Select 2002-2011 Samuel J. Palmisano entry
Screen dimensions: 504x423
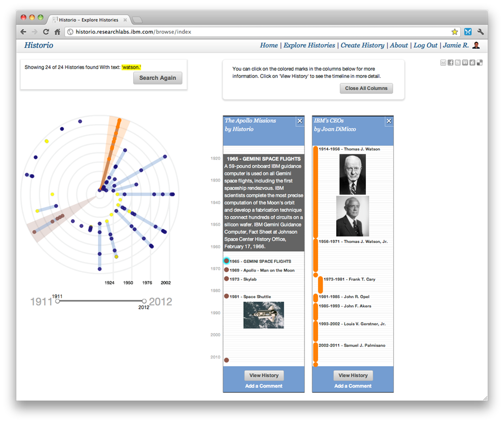point(352,346)
